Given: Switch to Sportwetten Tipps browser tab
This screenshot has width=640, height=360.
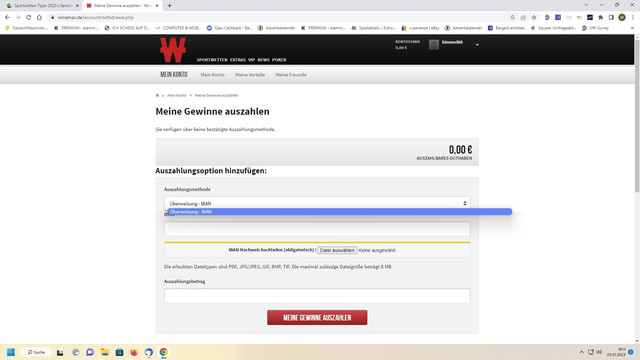Looking at the screenshot, I should [x=41, y=6].
